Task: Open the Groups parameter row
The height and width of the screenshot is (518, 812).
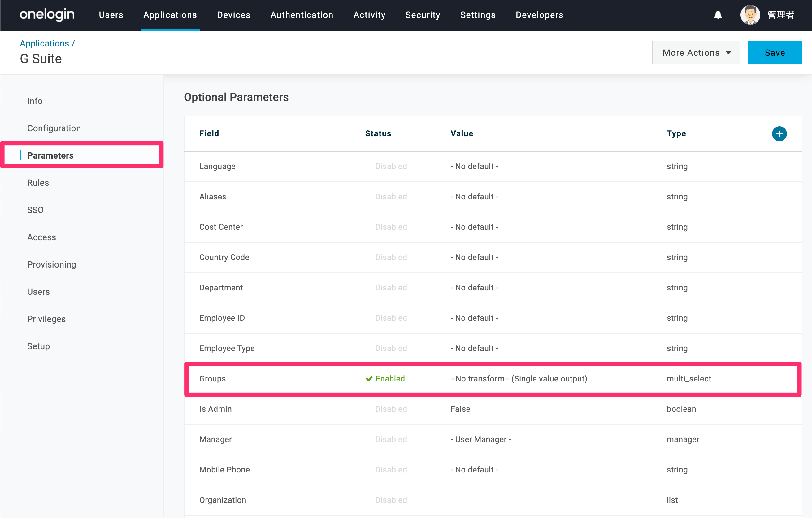Action: pos(493,379)
